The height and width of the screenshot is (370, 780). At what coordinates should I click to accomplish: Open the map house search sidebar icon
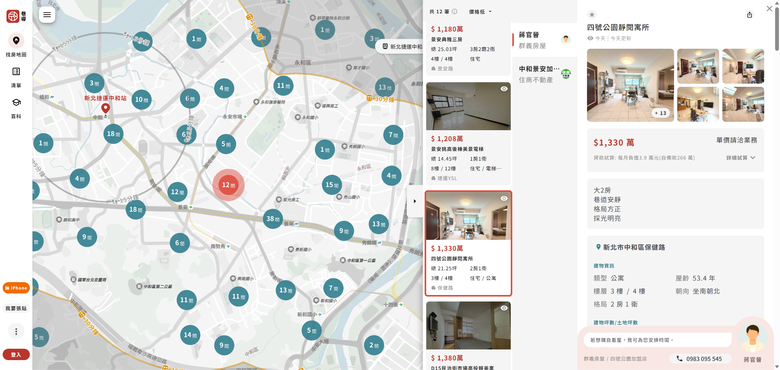[16, 40]
